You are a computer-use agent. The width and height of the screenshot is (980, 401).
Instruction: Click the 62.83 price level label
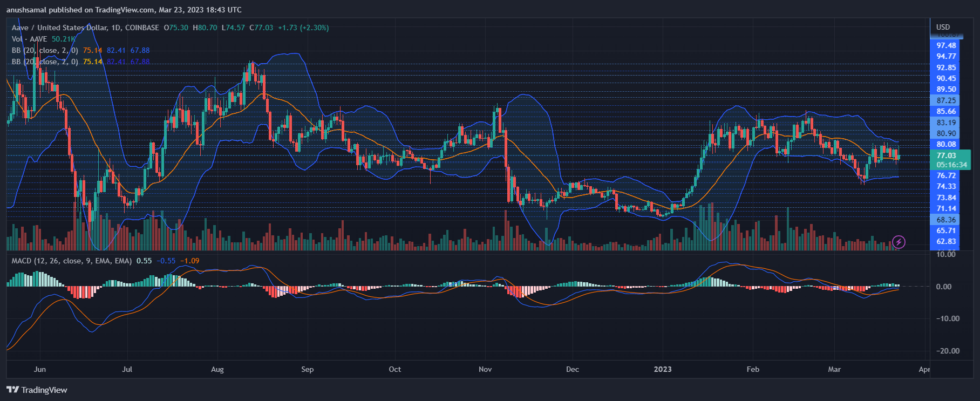click(946, 241)
